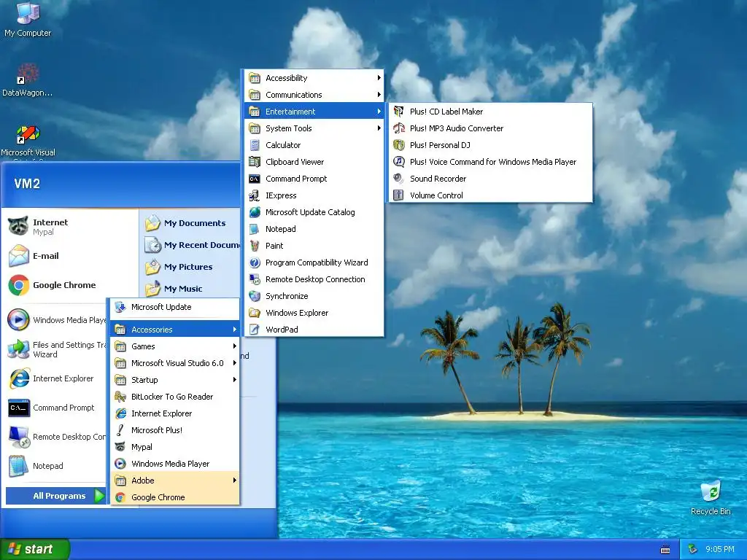Select Communications folder menu item

[314, 95]
